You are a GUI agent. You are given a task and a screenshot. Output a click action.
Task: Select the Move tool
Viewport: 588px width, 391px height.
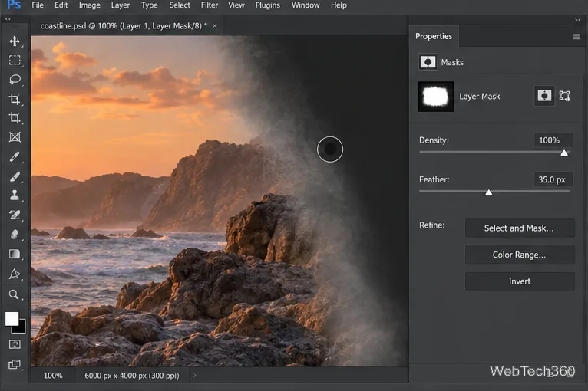point(15,41)
